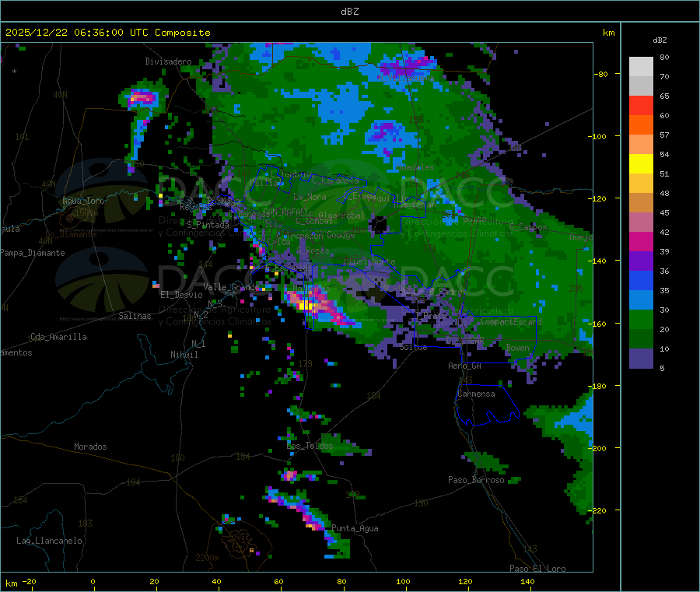Select the 35 dBZ blue legend swatch

pyautogui.click(x=641, y=300)
